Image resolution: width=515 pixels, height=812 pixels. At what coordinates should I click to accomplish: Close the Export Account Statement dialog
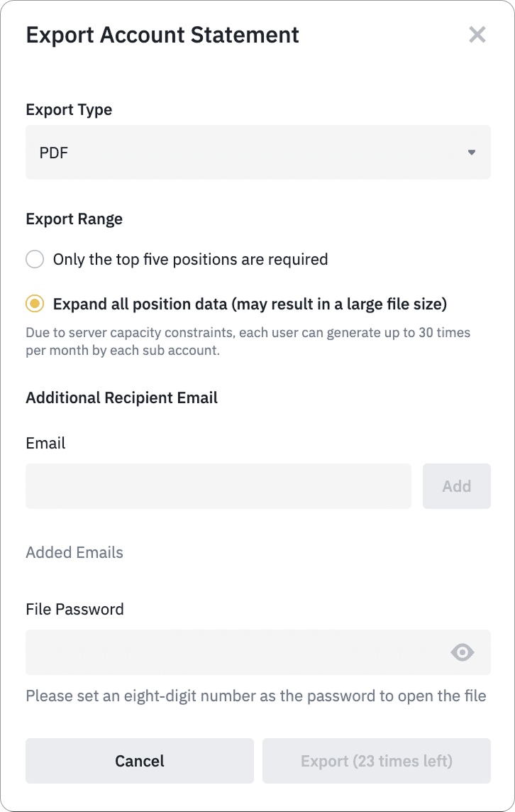coord(477,35)
